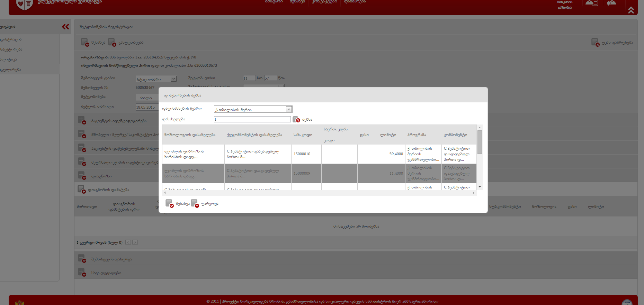The image size is (644, 305).
Task: Select the row with code 15000010
Action: pos(302,154)
